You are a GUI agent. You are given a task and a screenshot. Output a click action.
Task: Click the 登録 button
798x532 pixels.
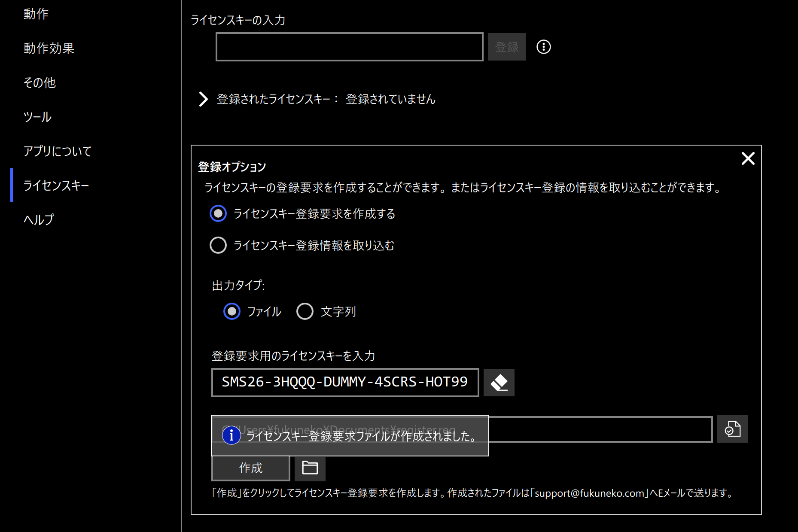point(506,47)
